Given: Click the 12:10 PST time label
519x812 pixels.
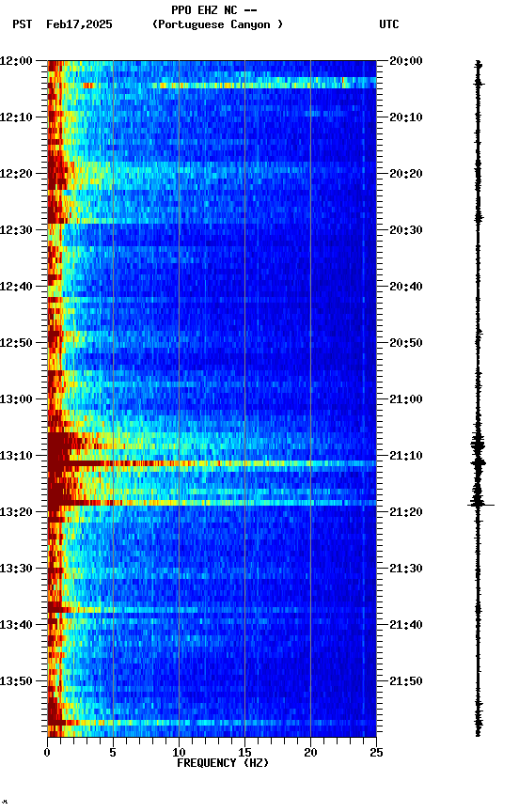Looking at the screenshot, I should 16,117.
